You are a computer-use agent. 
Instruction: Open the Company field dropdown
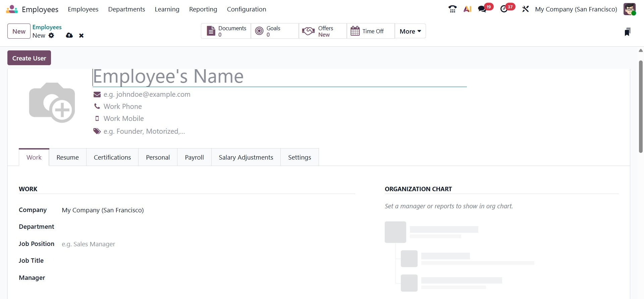[208, 210]
